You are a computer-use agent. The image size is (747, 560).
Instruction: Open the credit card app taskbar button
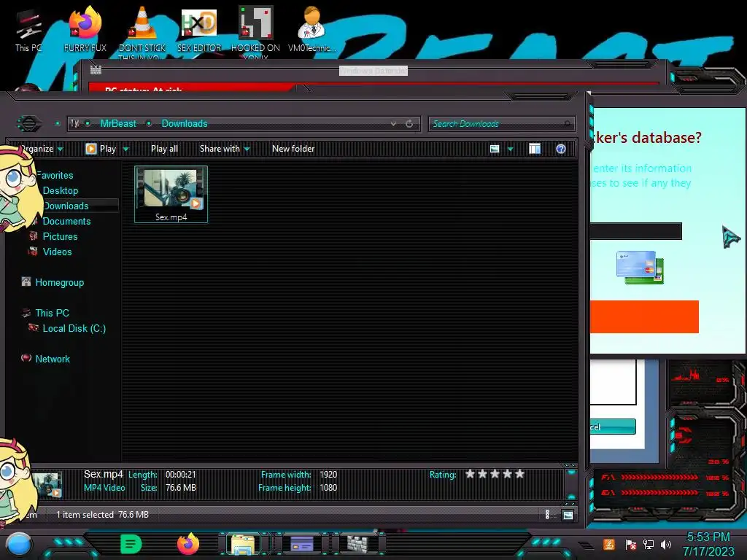point(301,544)
